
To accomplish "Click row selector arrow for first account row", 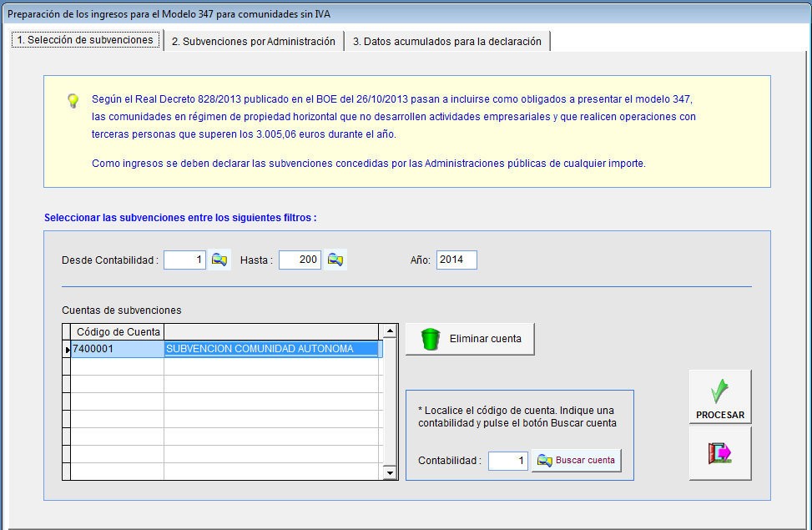I will [67, 349].
